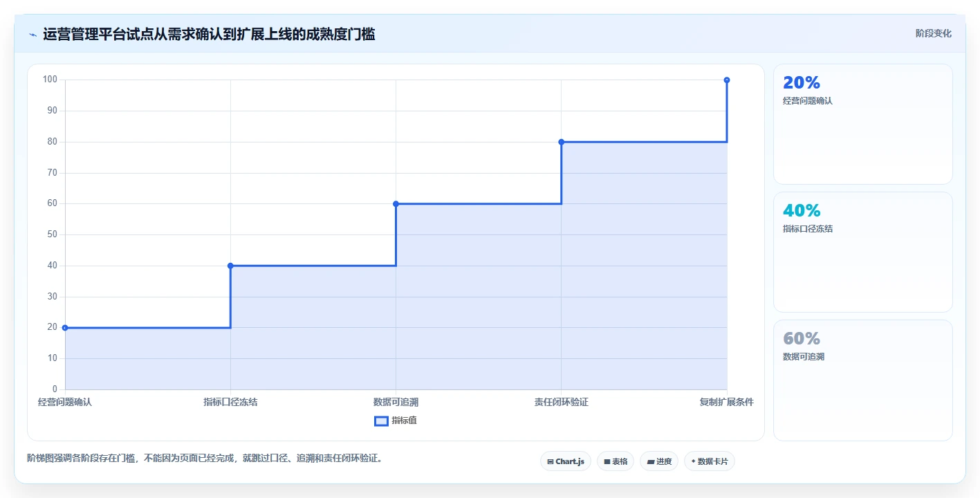Open the 60% 数据可追溯 card
980x498 pixels.
tap(862, 380)
